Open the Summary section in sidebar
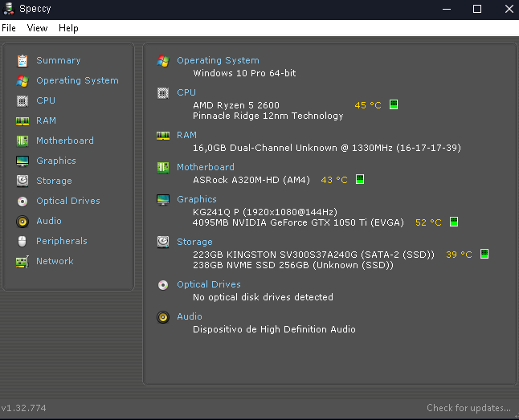 [59, 60]
